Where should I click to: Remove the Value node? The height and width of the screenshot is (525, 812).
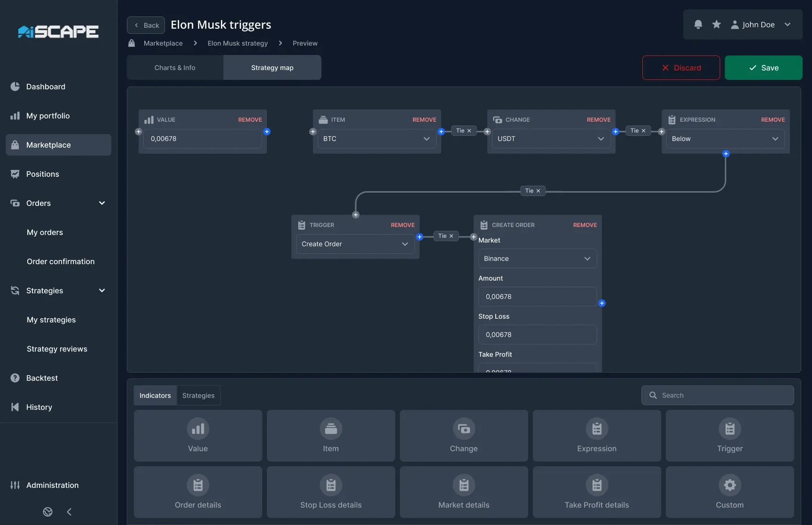coord(250,120)
